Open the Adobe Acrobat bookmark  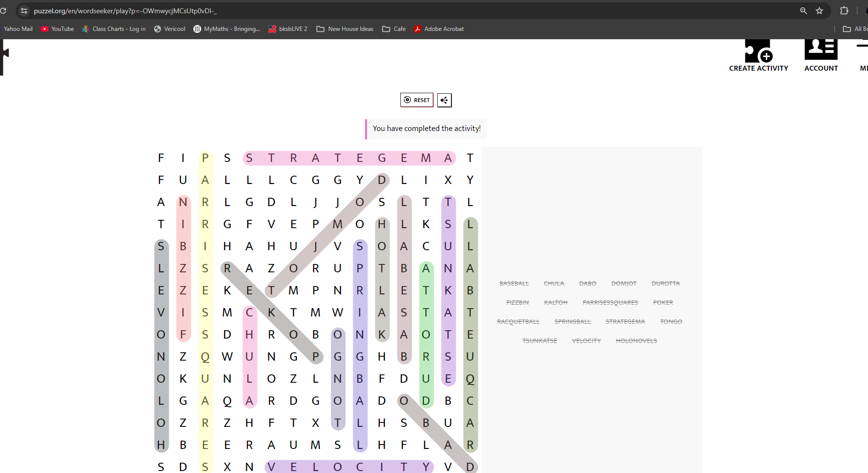coord(439,29)
